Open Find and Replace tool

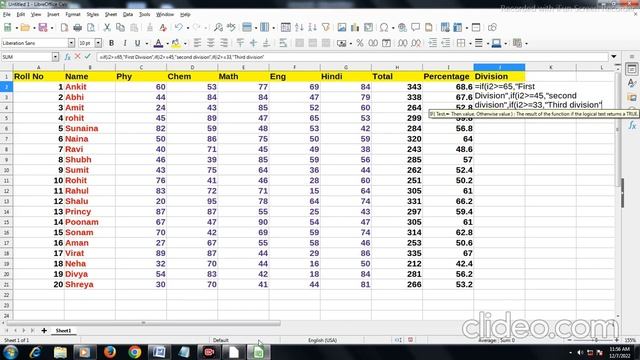click(218, 28)
